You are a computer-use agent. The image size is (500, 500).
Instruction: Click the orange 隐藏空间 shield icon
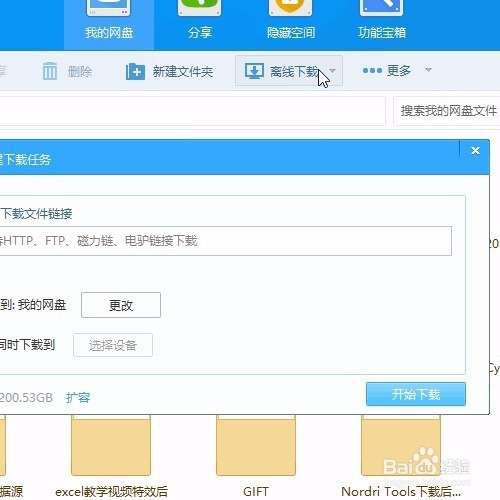[x=290, y=7]
